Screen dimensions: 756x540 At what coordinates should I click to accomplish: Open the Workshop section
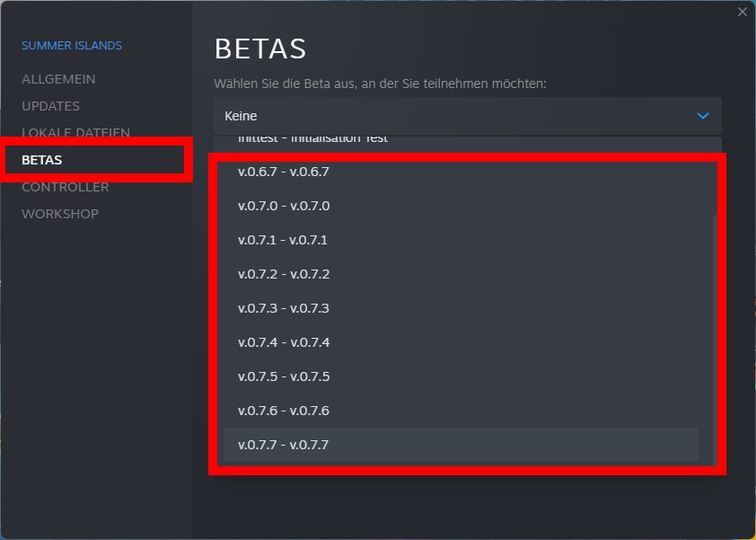click(x=60, y=214)
